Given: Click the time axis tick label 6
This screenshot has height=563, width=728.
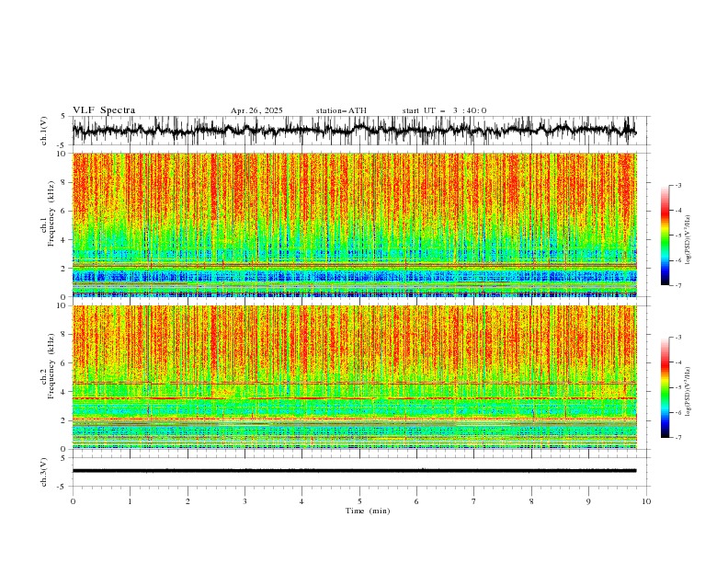Looking at the screenshot, I should point(417,501).
